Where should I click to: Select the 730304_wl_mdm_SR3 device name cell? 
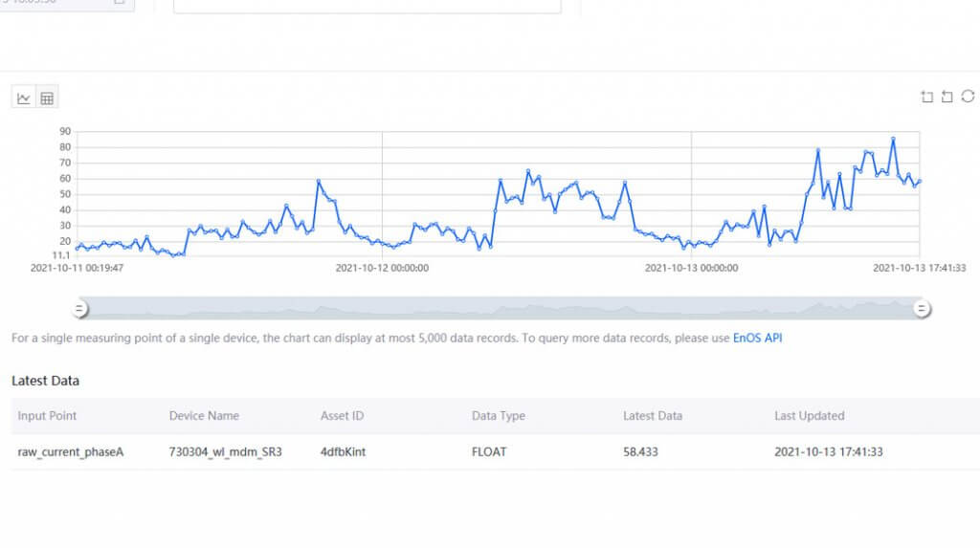tap(225, 451)
